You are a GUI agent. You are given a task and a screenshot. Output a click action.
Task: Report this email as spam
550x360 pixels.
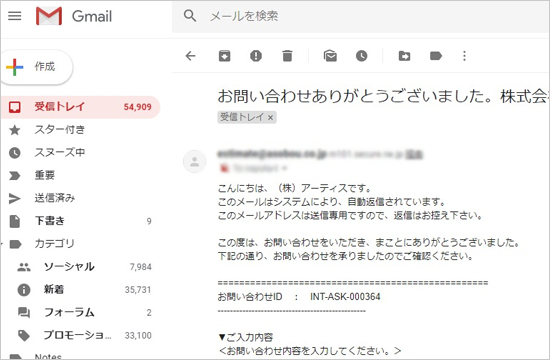[x=256, y=56]
